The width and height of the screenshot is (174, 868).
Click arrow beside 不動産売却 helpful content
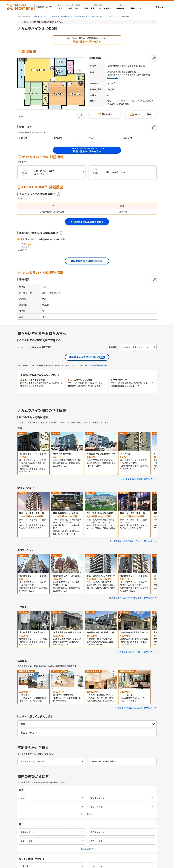coord(61,383)
